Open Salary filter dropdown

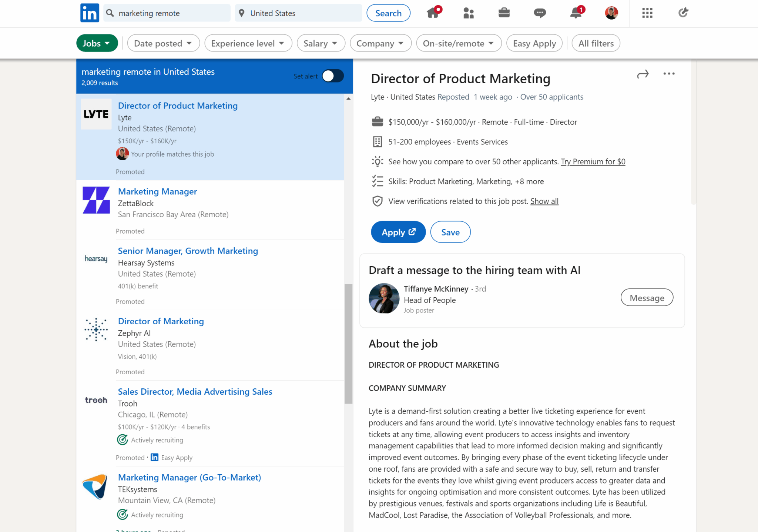(x=321, y=43)
